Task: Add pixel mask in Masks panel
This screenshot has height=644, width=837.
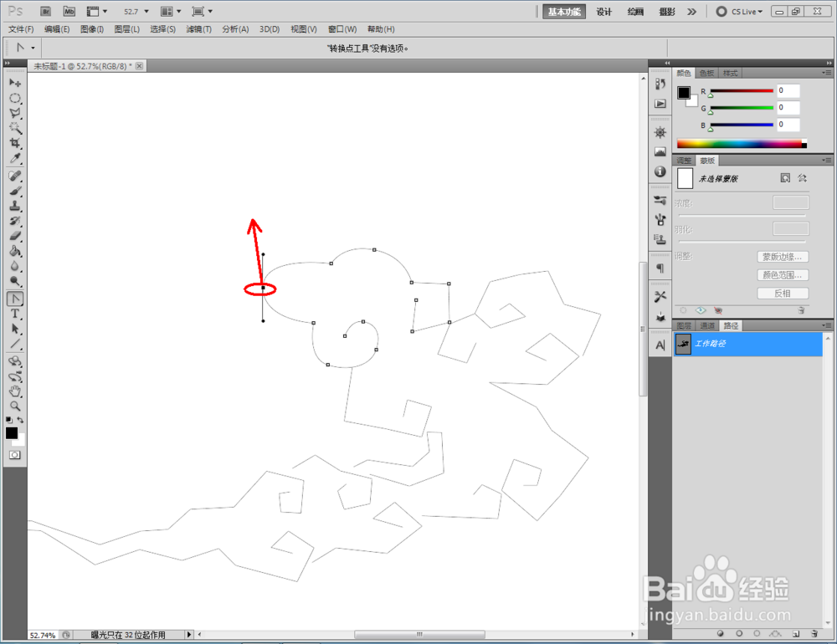Action: (785, 178)
